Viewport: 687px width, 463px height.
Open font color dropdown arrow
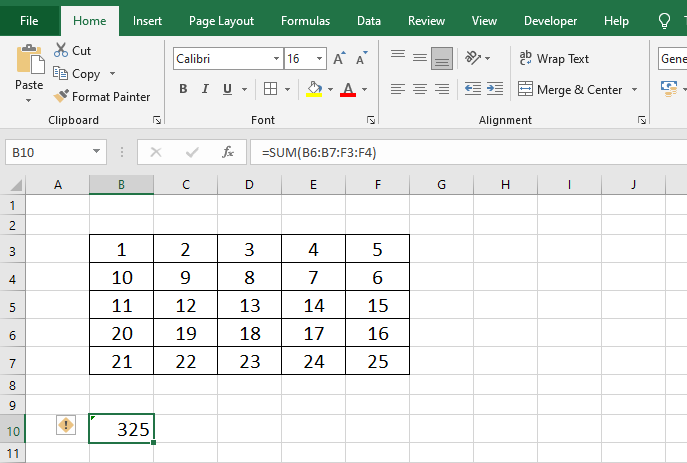coord(365,89)
